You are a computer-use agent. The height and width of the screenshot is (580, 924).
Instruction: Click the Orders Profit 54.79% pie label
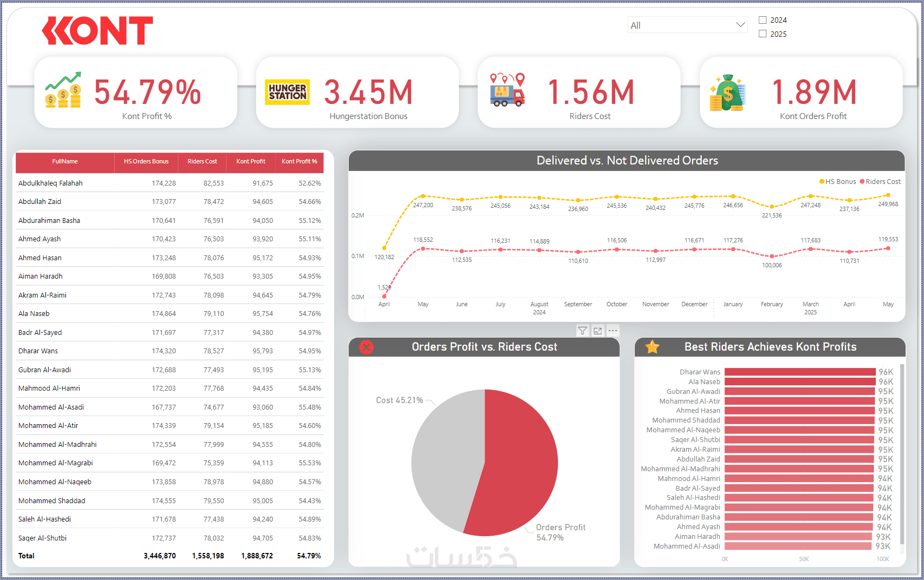click(561, 532)
